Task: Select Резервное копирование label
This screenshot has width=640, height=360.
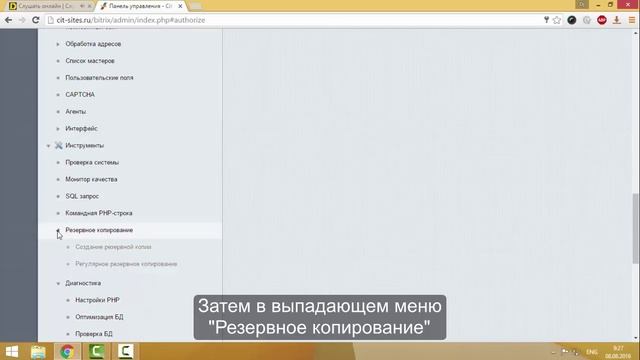Action: 99,230
